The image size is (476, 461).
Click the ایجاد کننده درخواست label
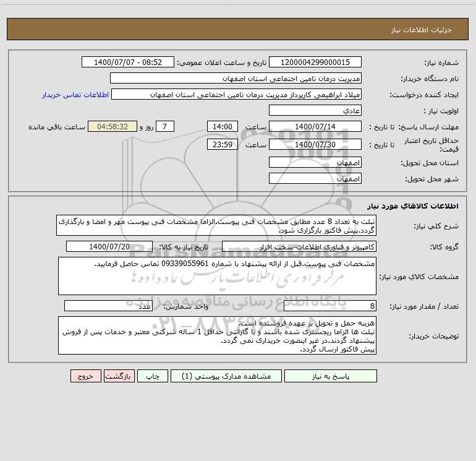[x=424, y=95]
